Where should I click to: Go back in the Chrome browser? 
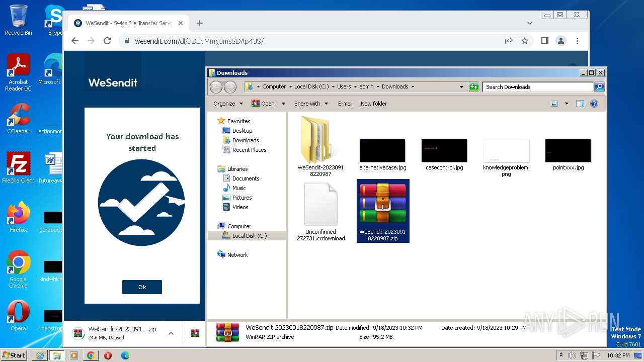point(75,41)
